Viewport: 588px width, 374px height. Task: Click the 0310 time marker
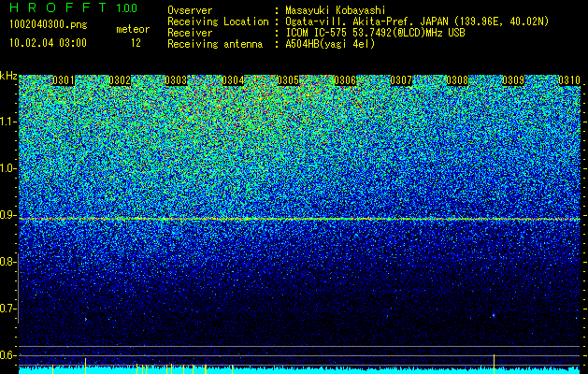coord(569,80)
